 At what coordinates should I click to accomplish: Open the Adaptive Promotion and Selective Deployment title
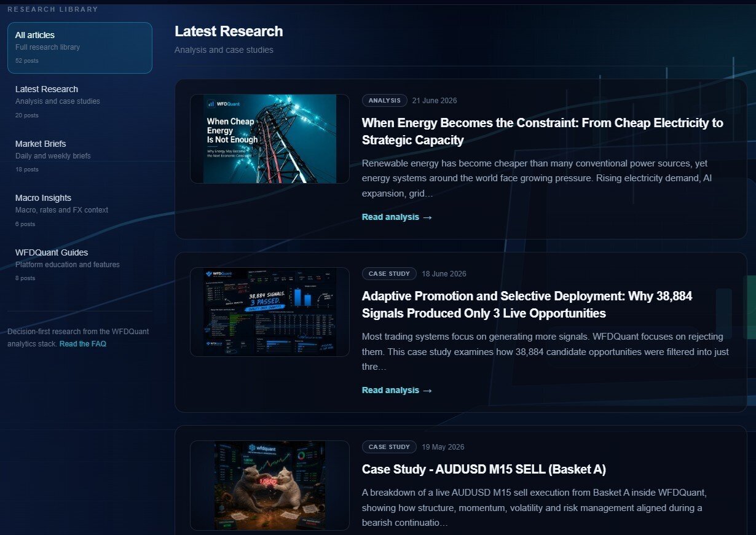[x=527, y=305]
